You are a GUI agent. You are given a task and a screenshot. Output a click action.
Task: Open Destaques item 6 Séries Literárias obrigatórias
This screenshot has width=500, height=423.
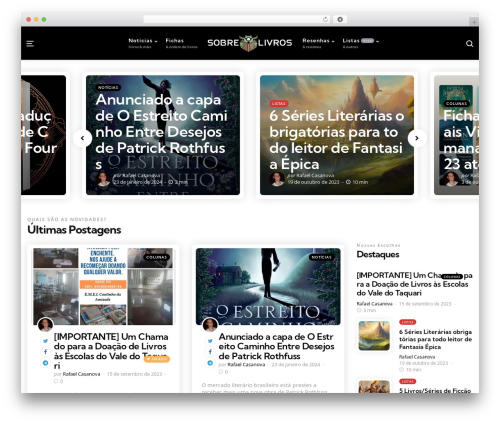pyautogui.click(x=435, y=339)
